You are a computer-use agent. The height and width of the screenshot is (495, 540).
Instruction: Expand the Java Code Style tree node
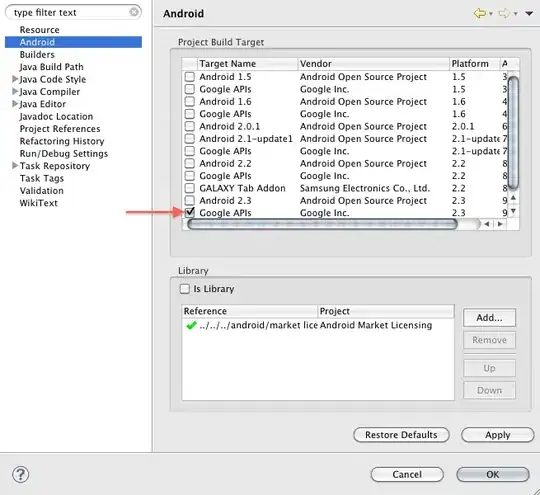coord(15,79)
